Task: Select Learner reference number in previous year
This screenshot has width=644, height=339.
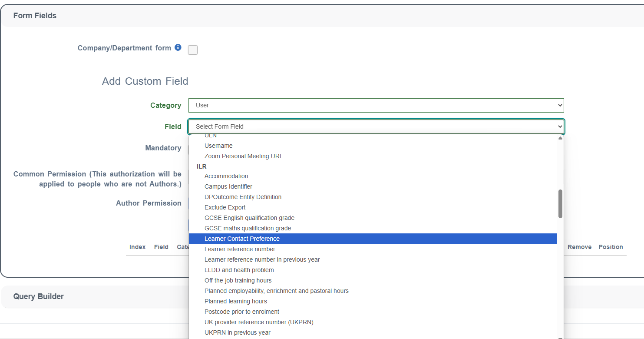Action: point(373,259)
